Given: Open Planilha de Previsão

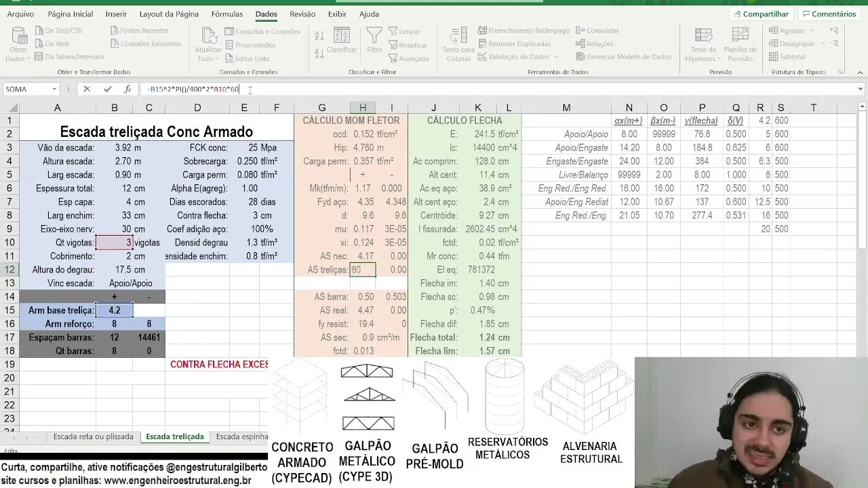Looking at the screenshot, I should tap(740, 45).
